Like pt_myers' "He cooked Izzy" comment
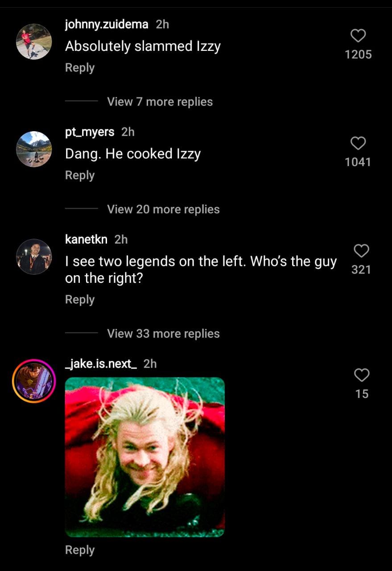 pyautogui.click(x=358, y=143)
